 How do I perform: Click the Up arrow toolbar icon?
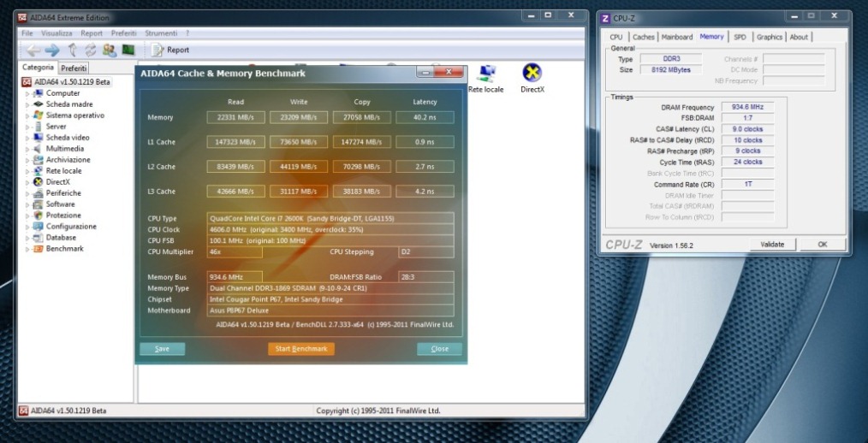pyautogui.click(x=72, y=50)
